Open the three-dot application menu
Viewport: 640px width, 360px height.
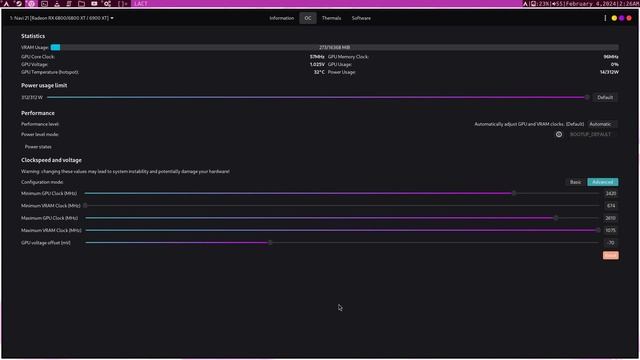click(x=605, y=18)
